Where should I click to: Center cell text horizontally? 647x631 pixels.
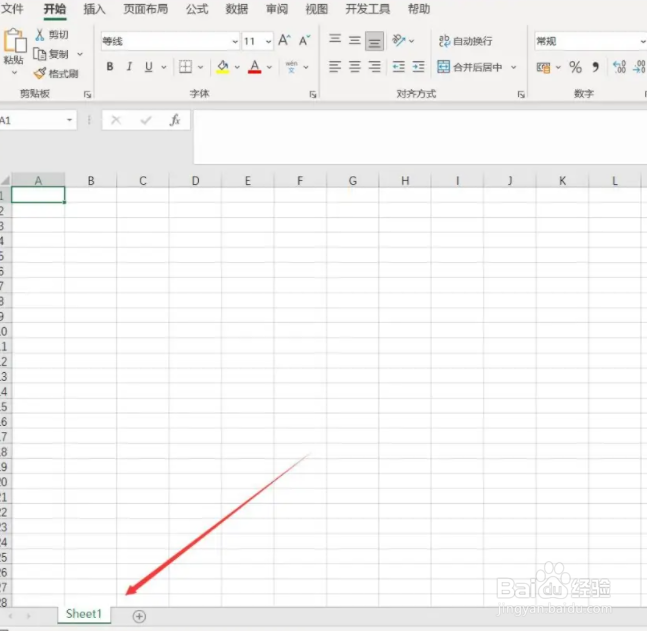354,66
